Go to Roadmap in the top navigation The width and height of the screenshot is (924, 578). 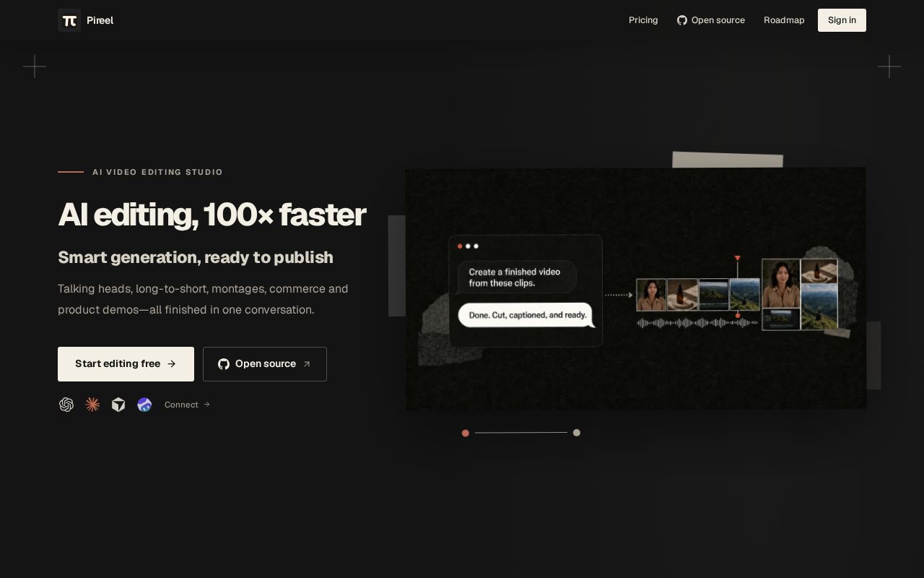pos(784,20)
